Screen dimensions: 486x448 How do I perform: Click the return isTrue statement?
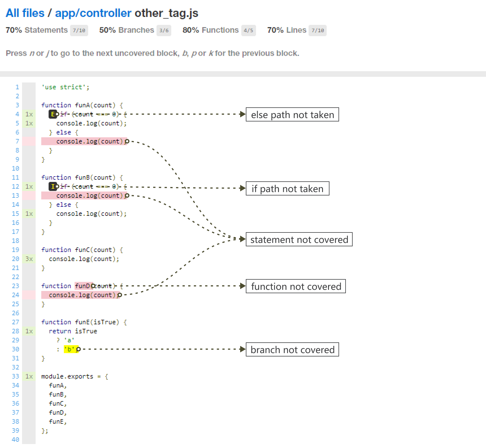(x=73, y=331)
